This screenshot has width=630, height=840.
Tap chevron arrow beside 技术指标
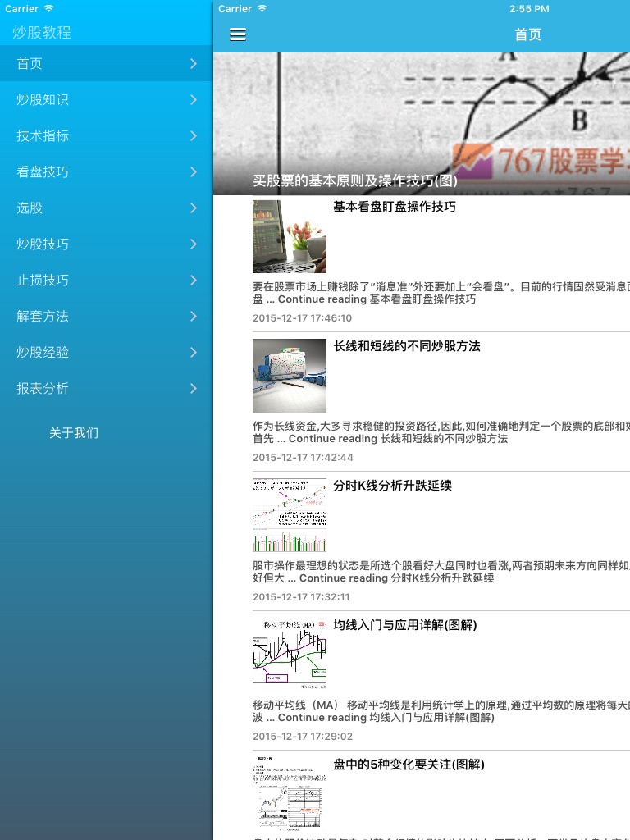tap(194, 135)
